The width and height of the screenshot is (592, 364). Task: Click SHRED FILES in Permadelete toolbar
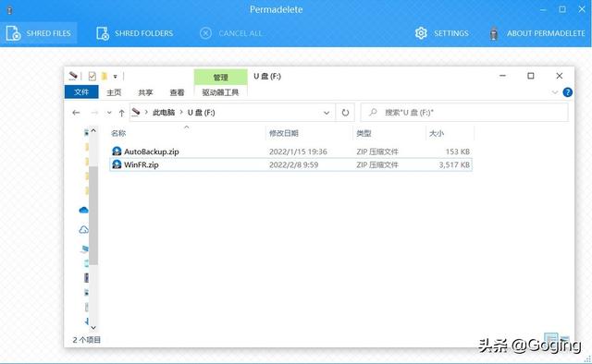[x=39, y=33]
